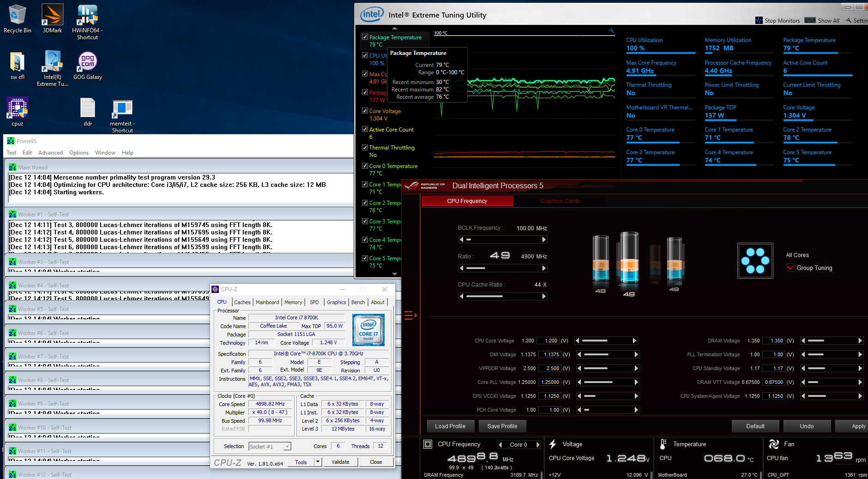The width and height of the screenshot is (868, 479).
Task: Open CPU-Z Socket #1 selection dropdown
Action: (287, 446)
